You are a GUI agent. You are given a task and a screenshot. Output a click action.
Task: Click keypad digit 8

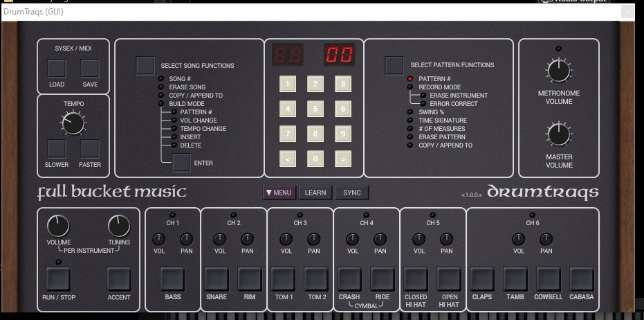315,134
